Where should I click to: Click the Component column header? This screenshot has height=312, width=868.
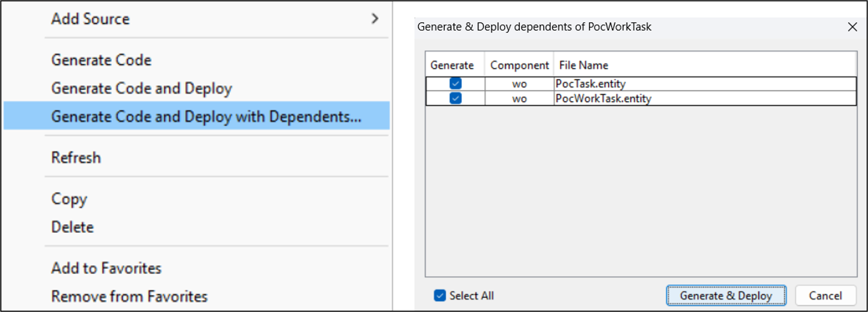(519, 65)
